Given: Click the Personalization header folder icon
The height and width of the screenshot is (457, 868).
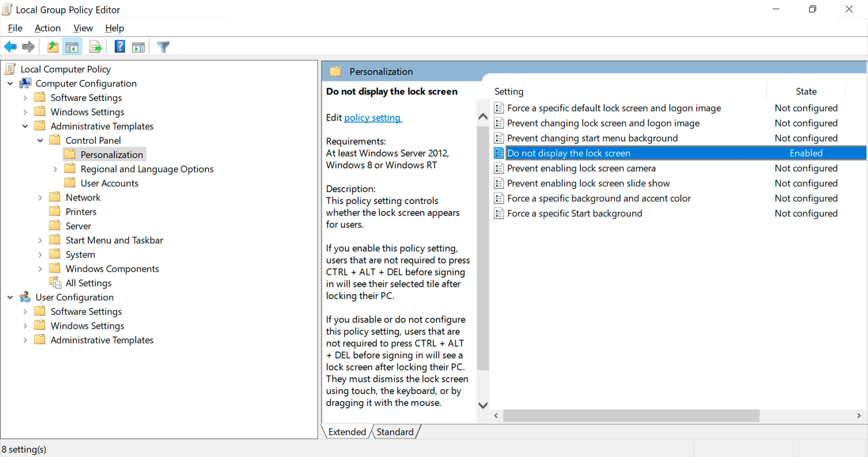Looking at the screenshot, I should click(336, 71).
